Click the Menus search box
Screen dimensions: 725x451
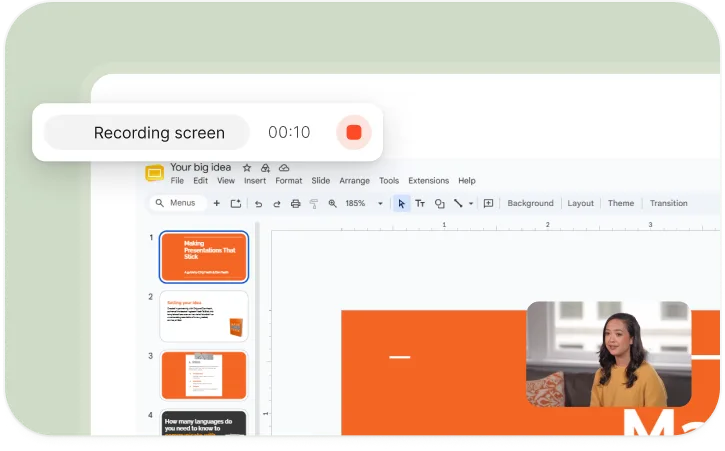tap(177, 203)
